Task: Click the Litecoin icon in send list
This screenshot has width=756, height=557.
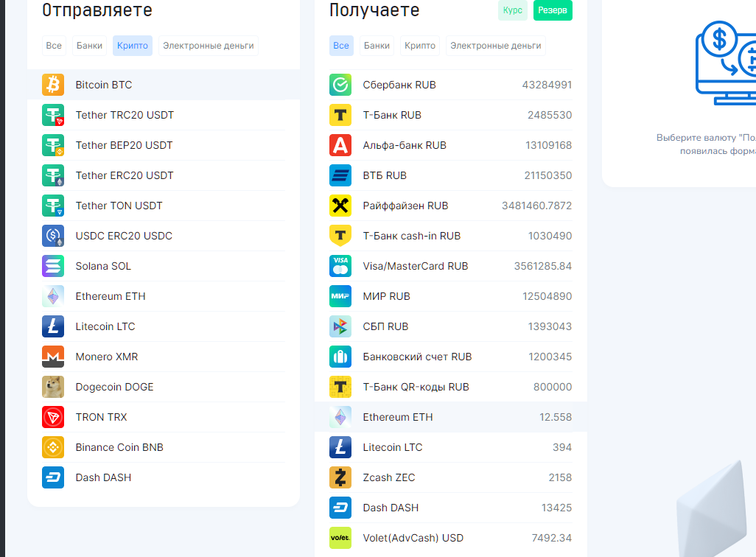Action: [x=53, y=326]
